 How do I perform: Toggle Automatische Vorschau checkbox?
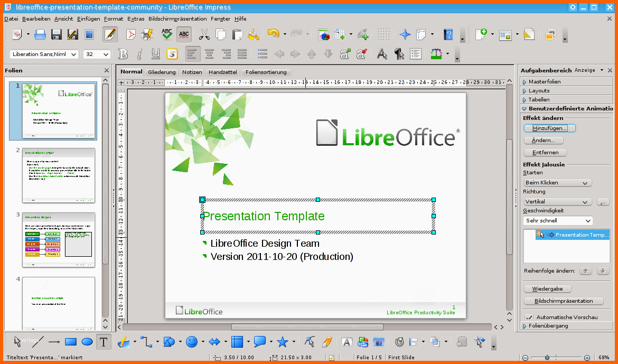tap(530, 317)
